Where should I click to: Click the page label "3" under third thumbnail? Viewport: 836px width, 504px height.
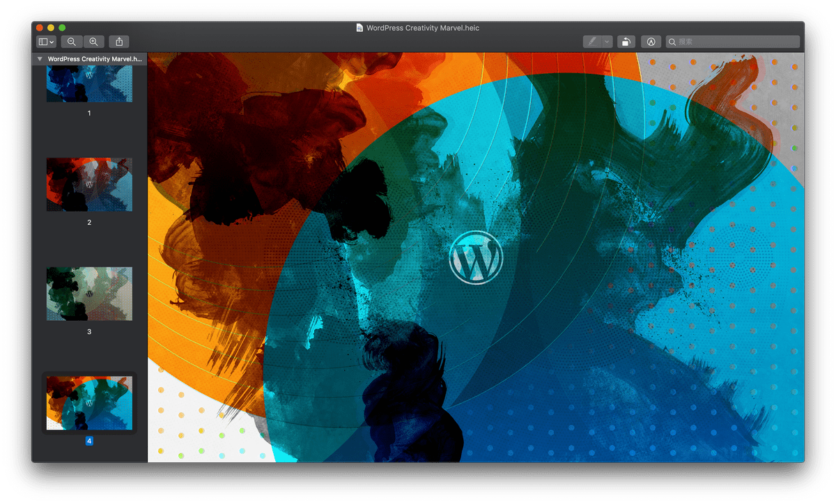click(89, 332)
